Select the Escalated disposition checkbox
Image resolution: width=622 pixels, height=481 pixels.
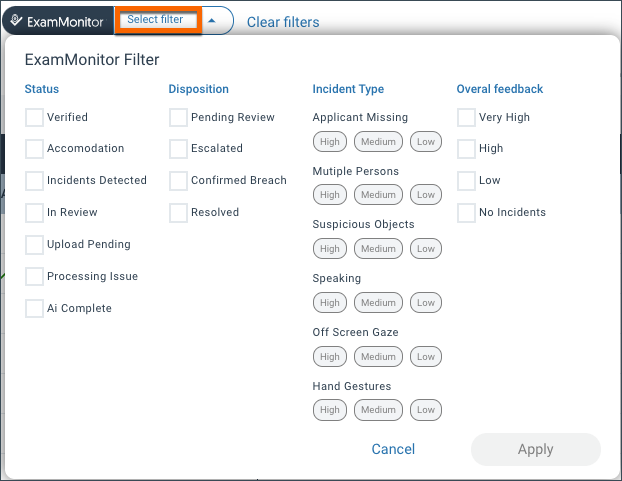tap(178, 149)
